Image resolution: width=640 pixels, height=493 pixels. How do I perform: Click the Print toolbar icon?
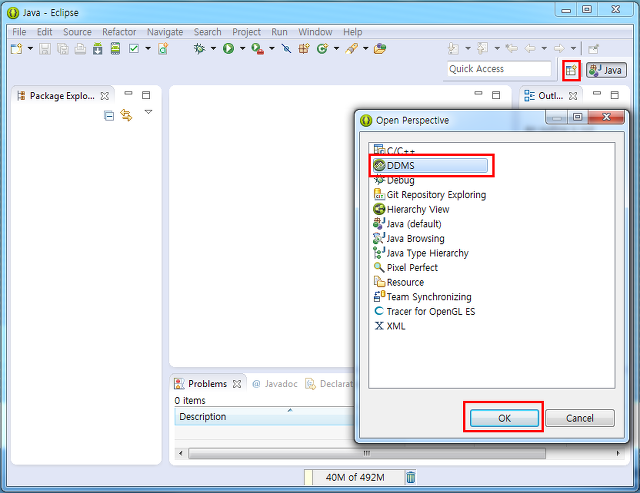coord(80,49)
